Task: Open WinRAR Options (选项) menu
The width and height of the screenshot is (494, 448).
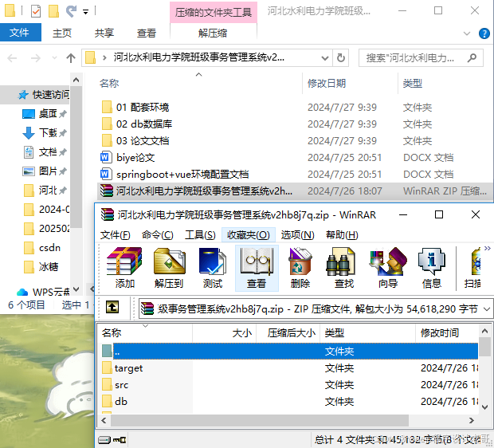Action: [297, 235]
